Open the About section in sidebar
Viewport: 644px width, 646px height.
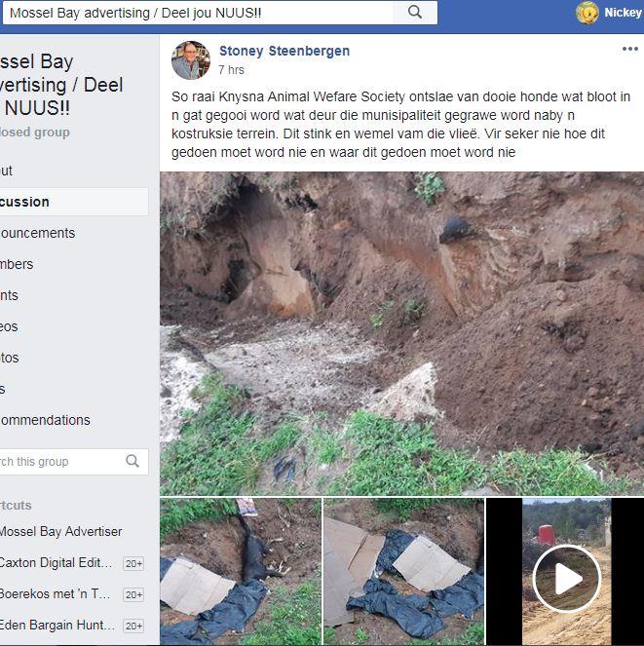point(6,171)
